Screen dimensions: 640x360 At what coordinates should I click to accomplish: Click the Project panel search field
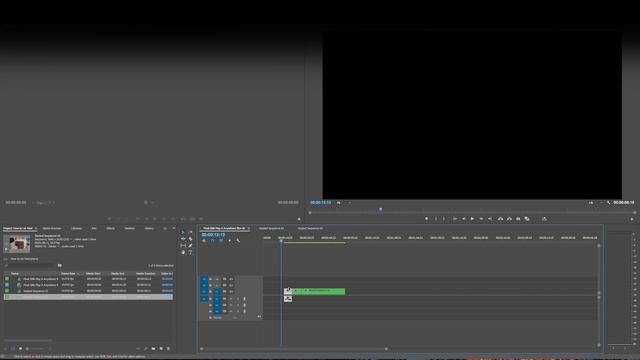(x=30, y=266)
